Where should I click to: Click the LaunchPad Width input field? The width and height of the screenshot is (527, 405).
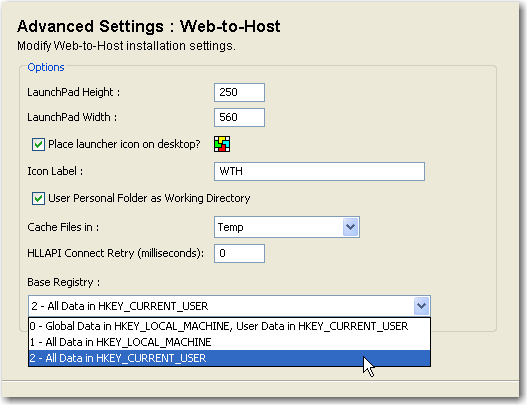239,117
